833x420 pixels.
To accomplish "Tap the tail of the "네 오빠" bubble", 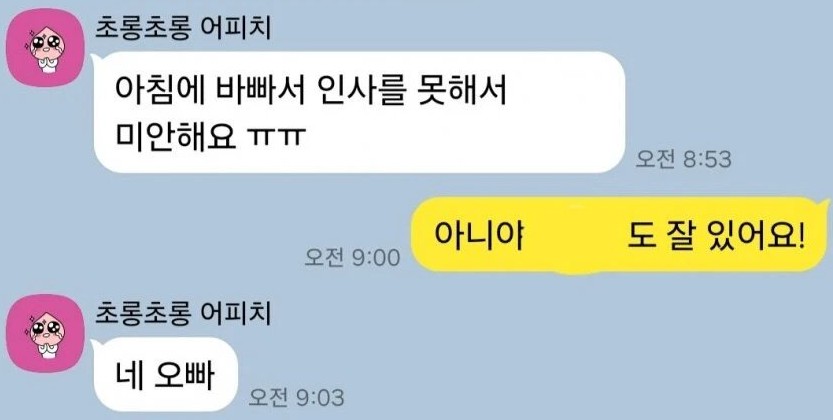I will point(96,345).
